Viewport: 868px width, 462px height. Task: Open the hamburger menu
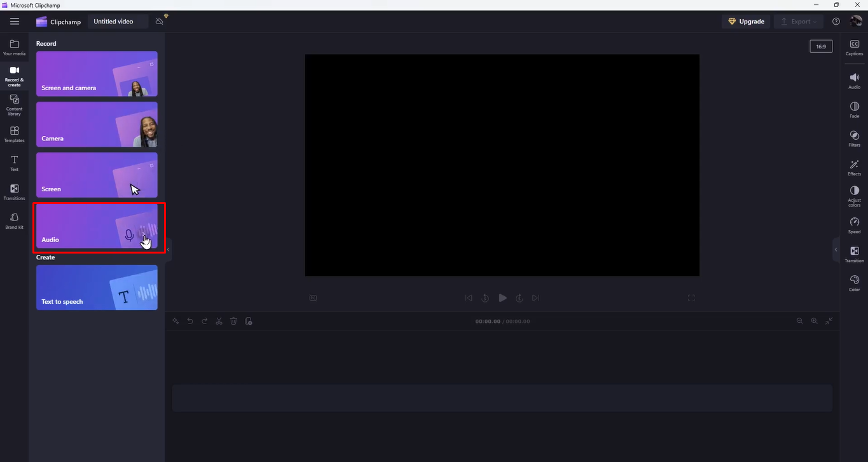[14, 21]
